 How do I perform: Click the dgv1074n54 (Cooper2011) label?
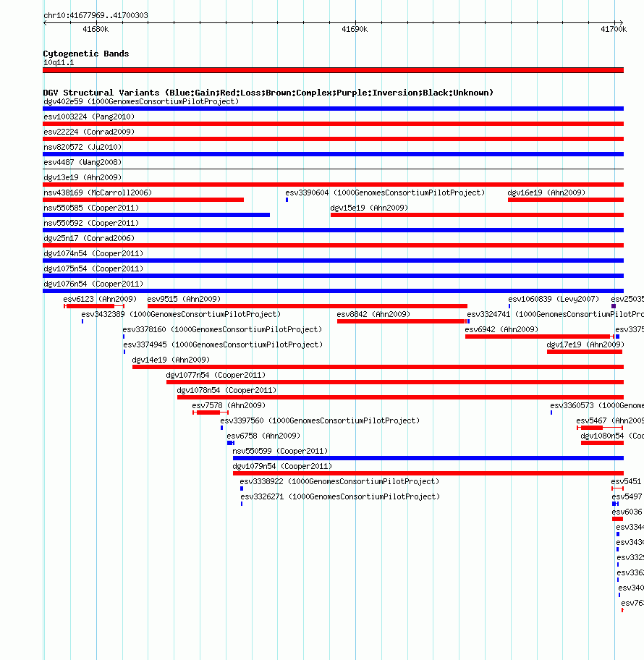[93, 253]
